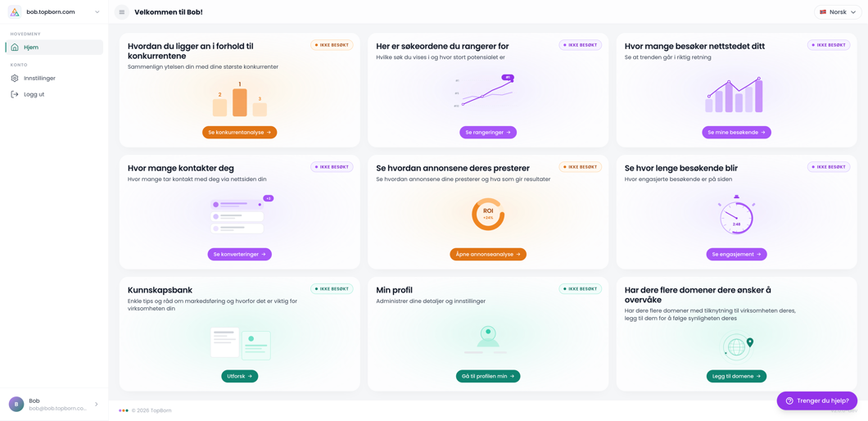Open the Trenger du hjelp? help button

(x=816, y=401)
